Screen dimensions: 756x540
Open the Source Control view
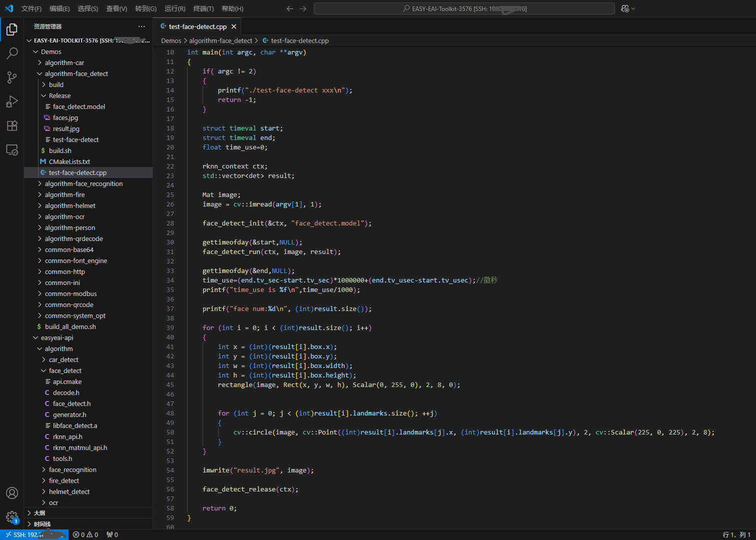tap(12, 77)
